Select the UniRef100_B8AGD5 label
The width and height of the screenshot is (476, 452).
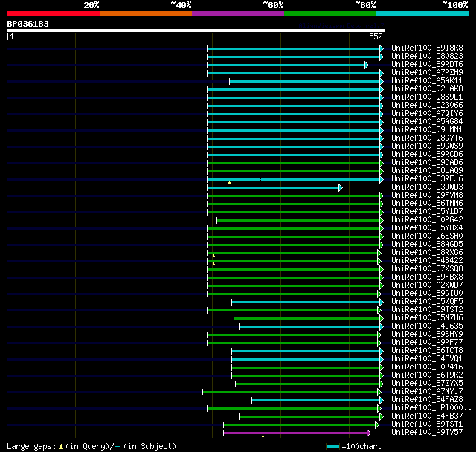427,245
